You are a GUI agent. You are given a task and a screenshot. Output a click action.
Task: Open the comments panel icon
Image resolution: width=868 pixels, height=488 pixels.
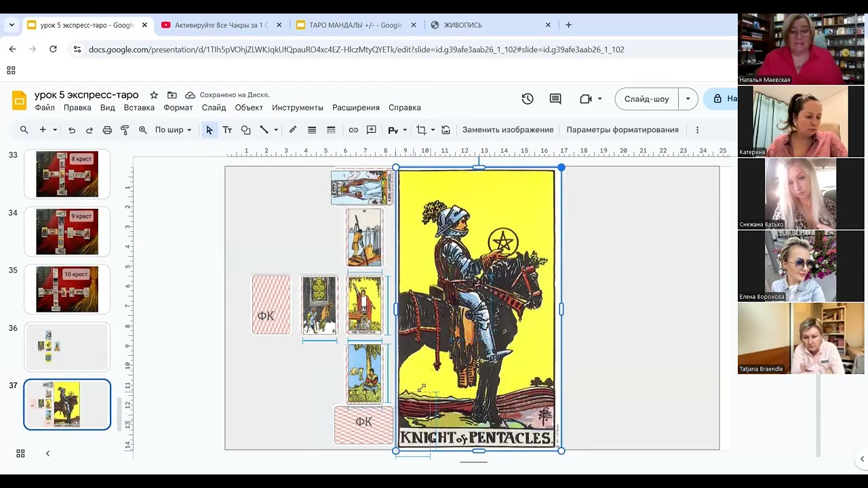[555, 99]
